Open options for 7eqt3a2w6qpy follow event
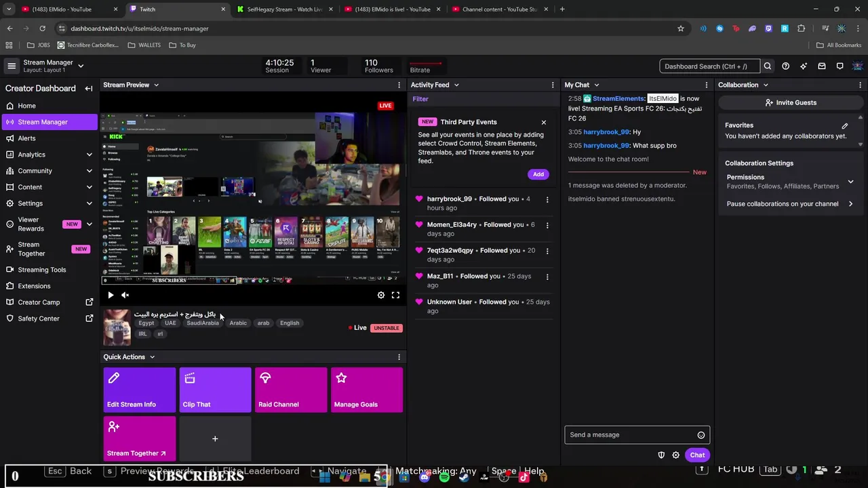This screenshot has height=488, width=868. pos(547,251)
